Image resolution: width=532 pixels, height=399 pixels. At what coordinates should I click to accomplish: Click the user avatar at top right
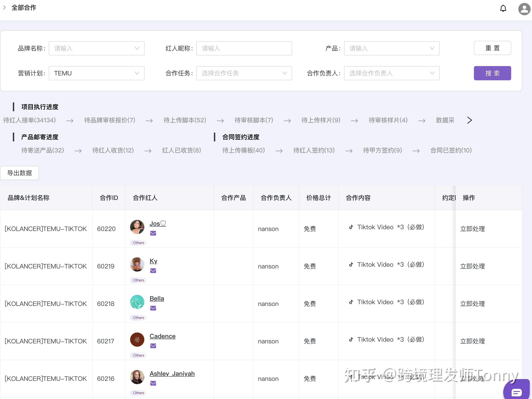[x=524, y=9]
